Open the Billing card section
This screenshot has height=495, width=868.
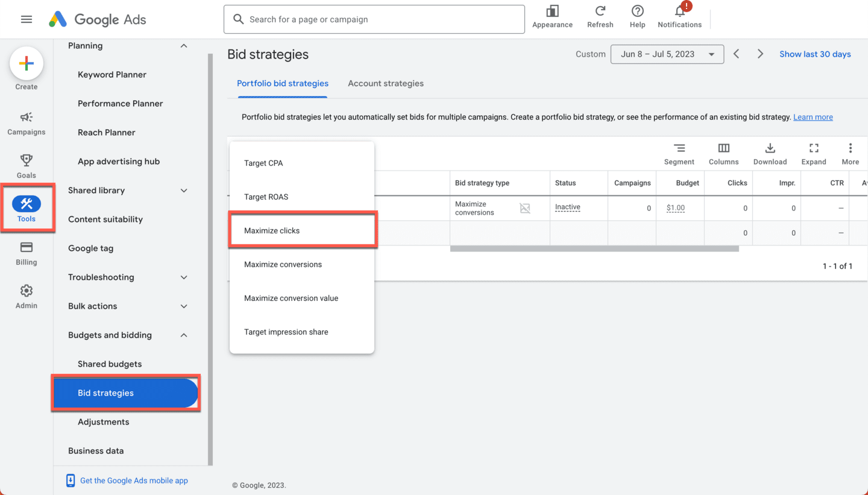(27, 253)
